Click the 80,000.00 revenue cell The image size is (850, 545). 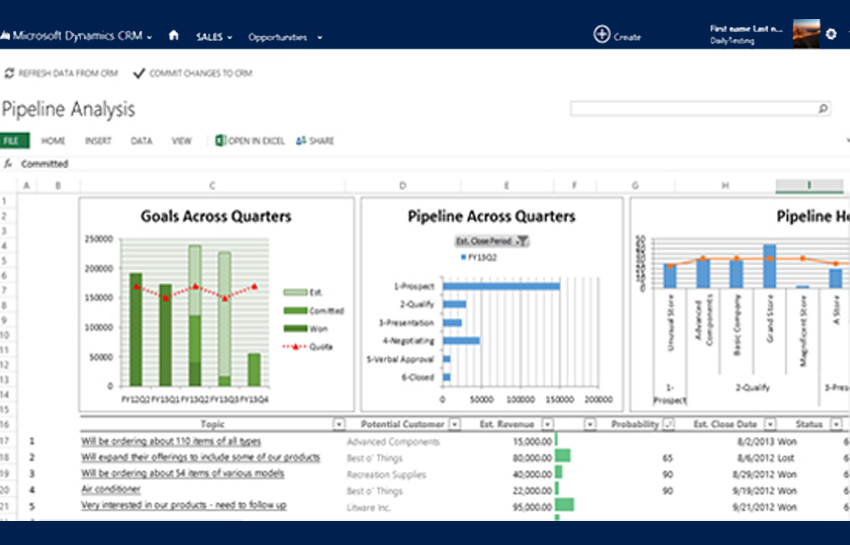532,458
